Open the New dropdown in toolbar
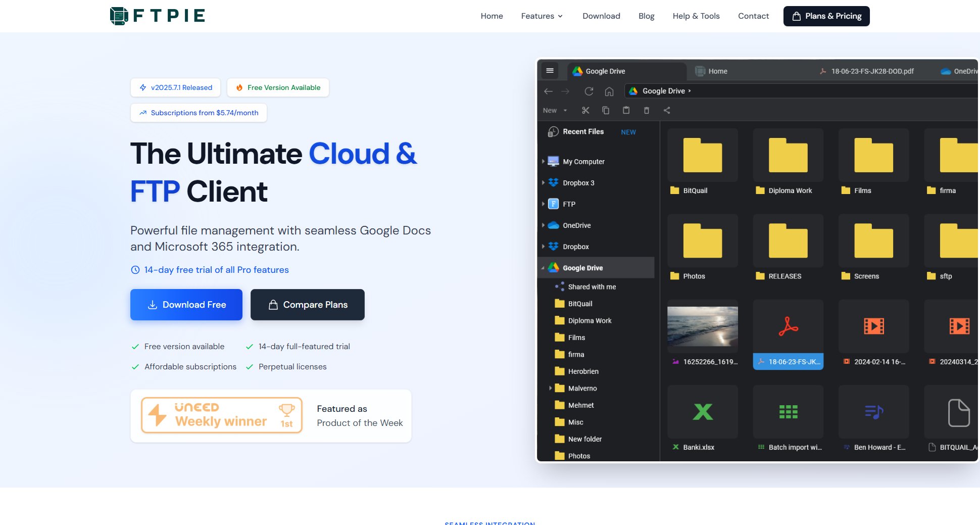The height and width of the screenshot is (525, 980). [x=555, y=110]
